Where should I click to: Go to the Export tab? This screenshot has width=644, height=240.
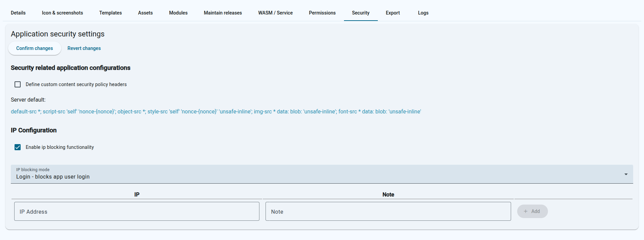pyautogui.click(x=393, y=13)
